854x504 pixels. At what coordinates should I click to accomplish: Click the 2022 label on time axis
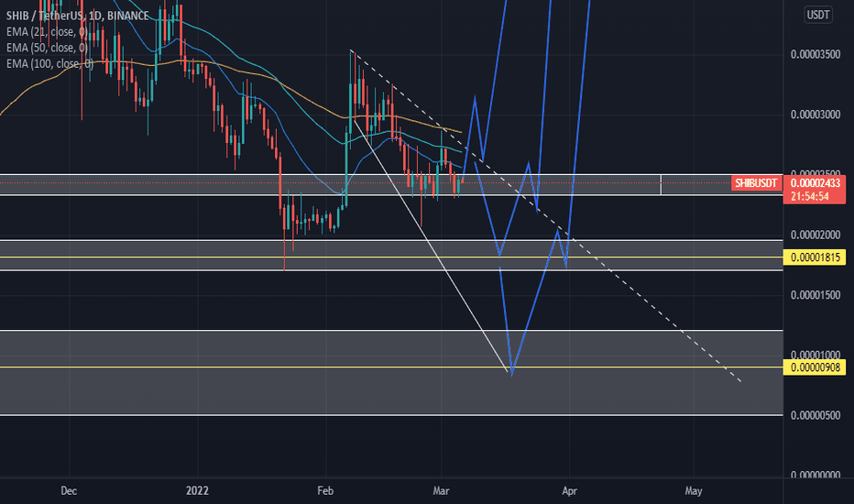197,491
